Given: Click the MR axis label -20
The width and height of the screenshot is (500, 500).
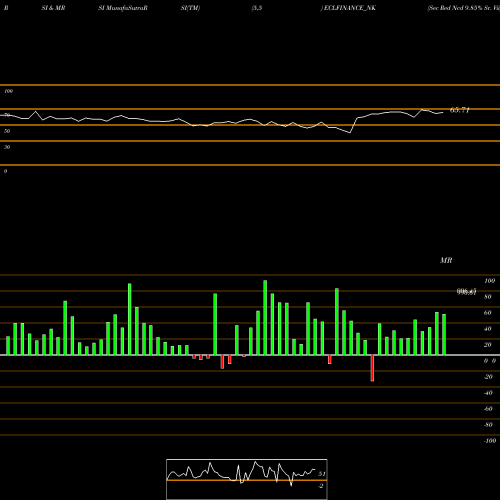Looking at the screenshot, I should 488,377.
